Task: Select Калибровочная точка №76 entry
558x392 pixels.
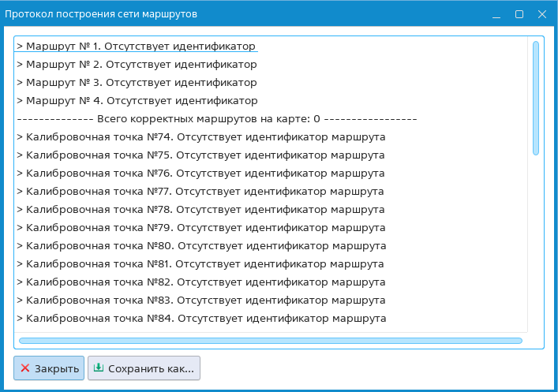Action: [200, 173]
